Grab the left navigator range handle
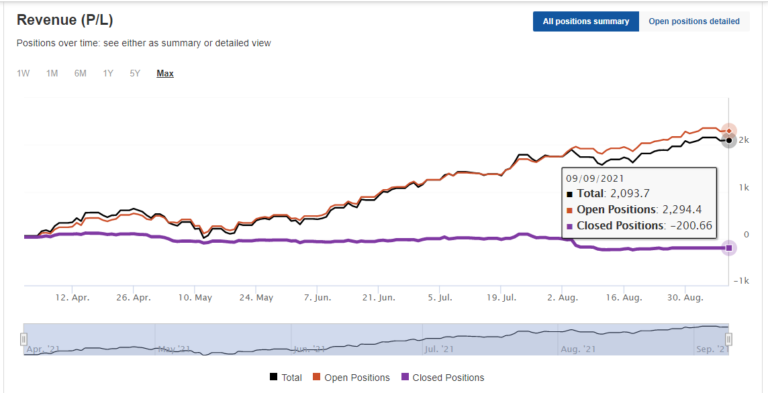 tap(24, 339)
